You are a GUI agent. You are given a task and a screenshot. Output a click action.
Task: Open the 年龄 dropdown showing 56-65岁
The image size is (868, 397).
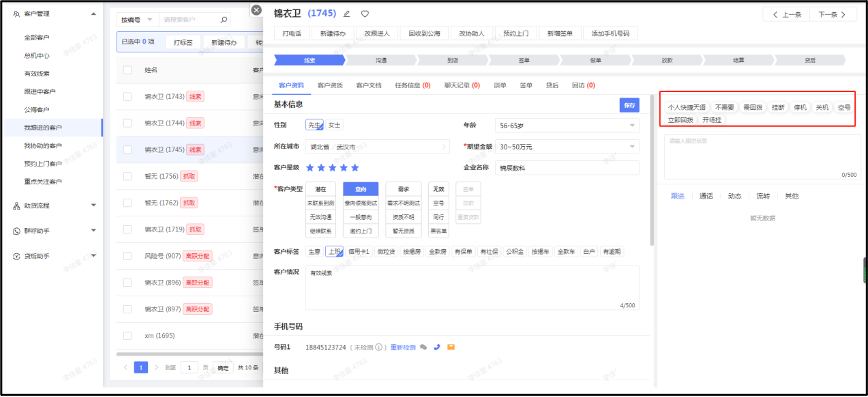coord(567,126)
